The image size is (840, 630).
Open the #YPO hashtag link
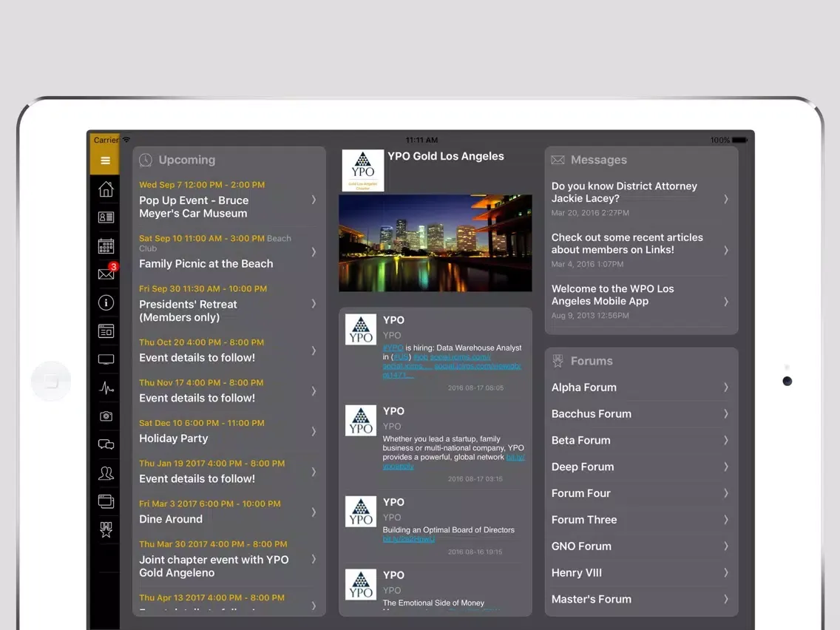(393, 348)
